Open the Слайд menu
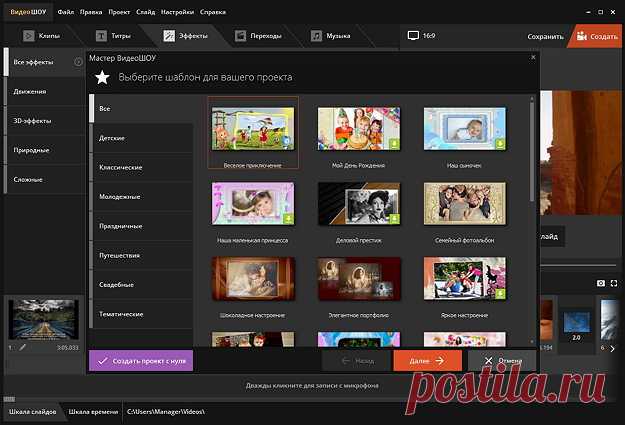The height and width of the screenshot is (425, 625). tap(145, 12)
